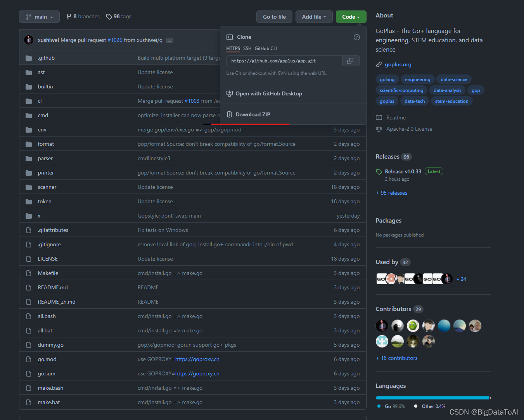Open the token folder name

click(x=45, y=201)
